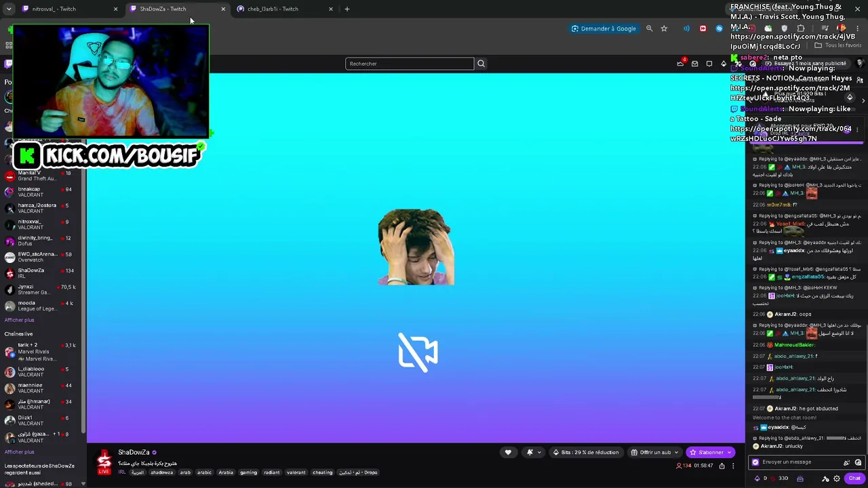This screenshot has width=868, height=488.
Task: Open tarik Marvel Rivals channel
Action: (42, 352)
